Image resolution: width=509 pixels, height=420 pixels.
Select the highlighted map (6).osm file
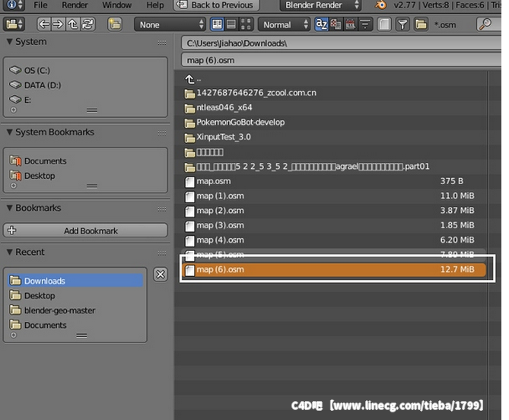point(334,269)
